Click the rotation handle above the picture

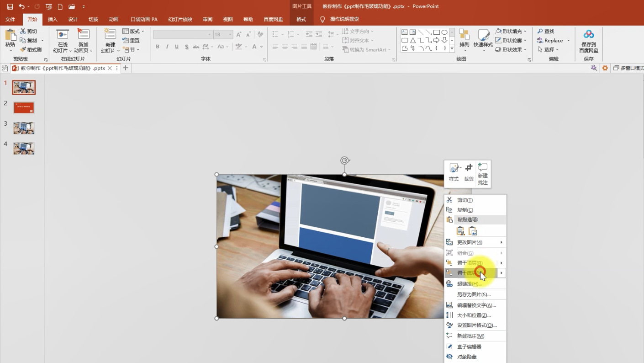coord(345,160)
